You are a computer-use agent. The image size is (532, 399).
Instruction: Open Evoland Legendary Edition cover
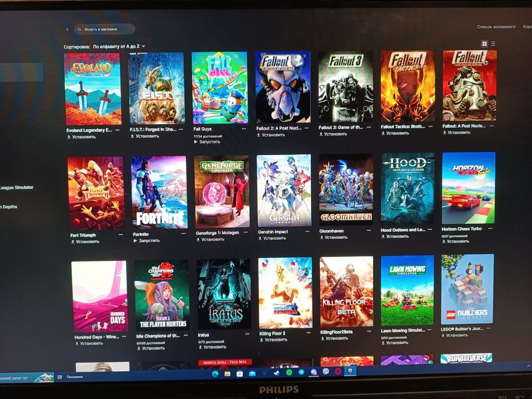point(92,89)
